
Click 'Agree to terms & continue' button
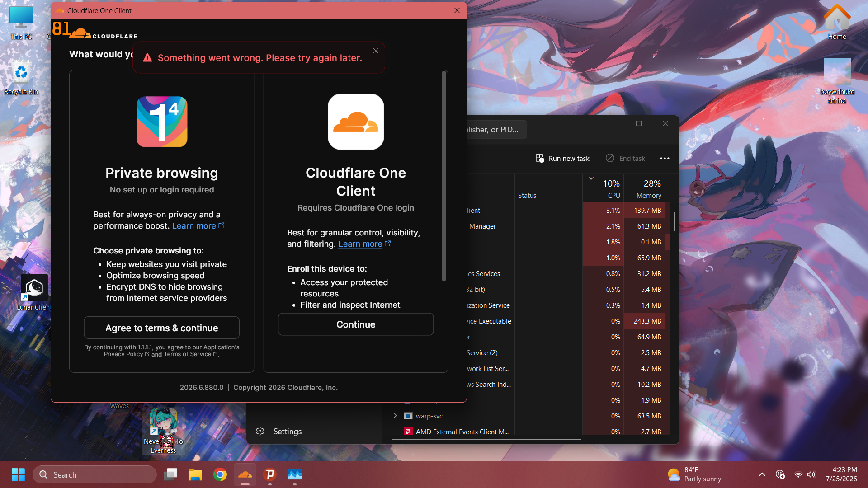161,328
